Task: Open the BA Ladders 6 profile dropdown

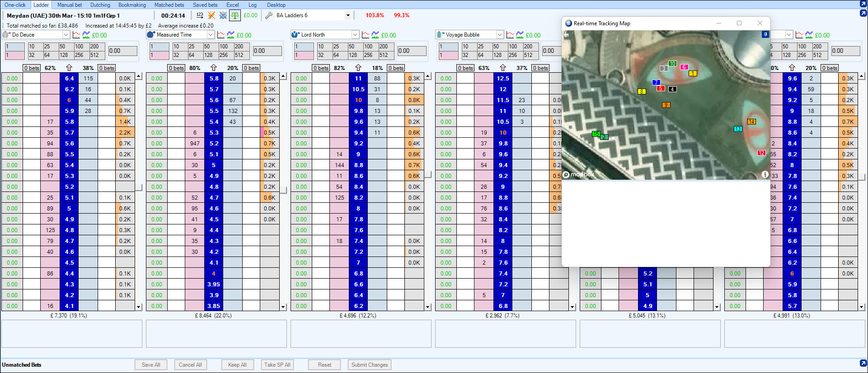Action: pos(348,15)
